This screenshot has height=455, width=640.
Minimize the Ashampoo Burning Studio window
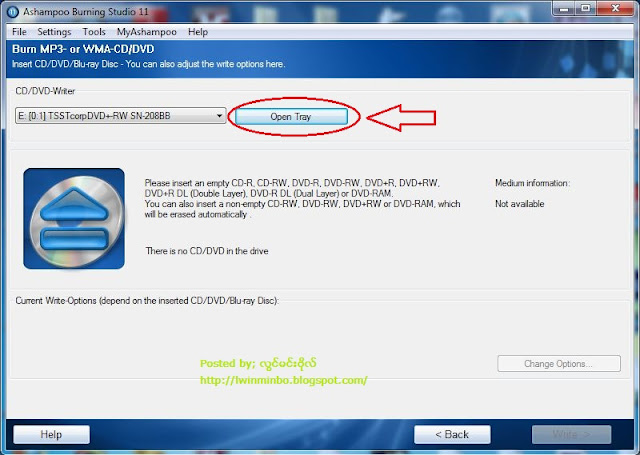point(564,8)
